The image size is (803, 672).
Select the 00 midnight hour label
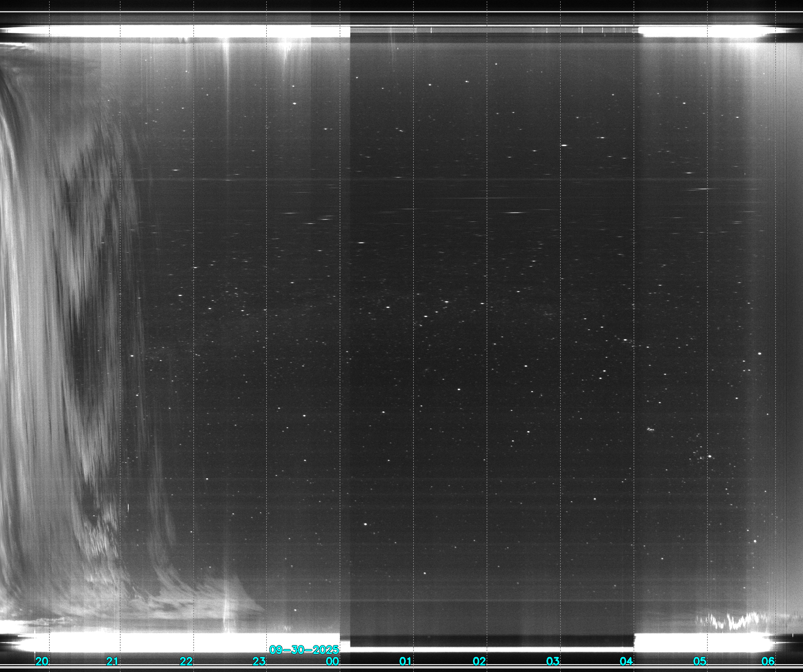[x=333, y=661]
